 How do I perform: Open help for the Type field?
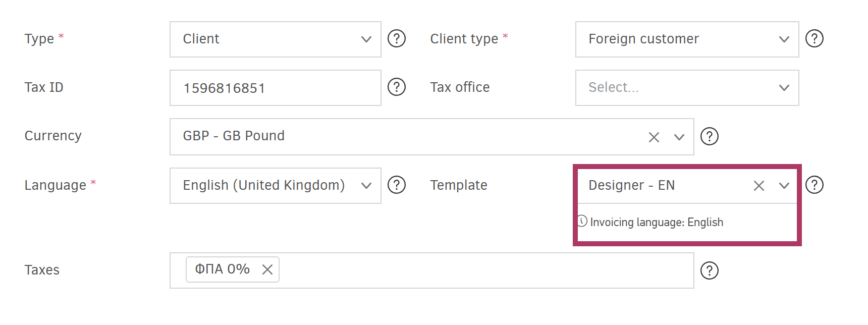pos(397,39)
